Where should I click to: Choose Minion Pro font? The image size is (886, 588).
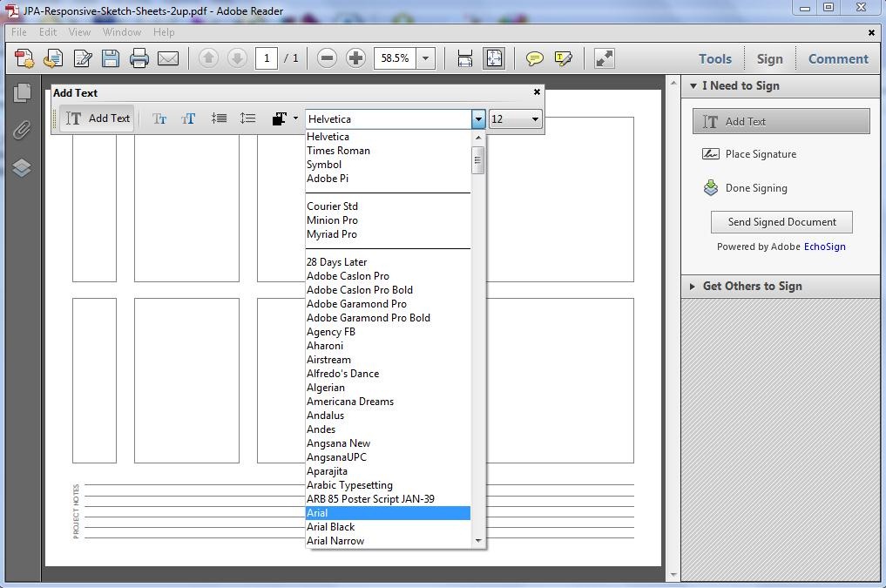tap(388, 220)
